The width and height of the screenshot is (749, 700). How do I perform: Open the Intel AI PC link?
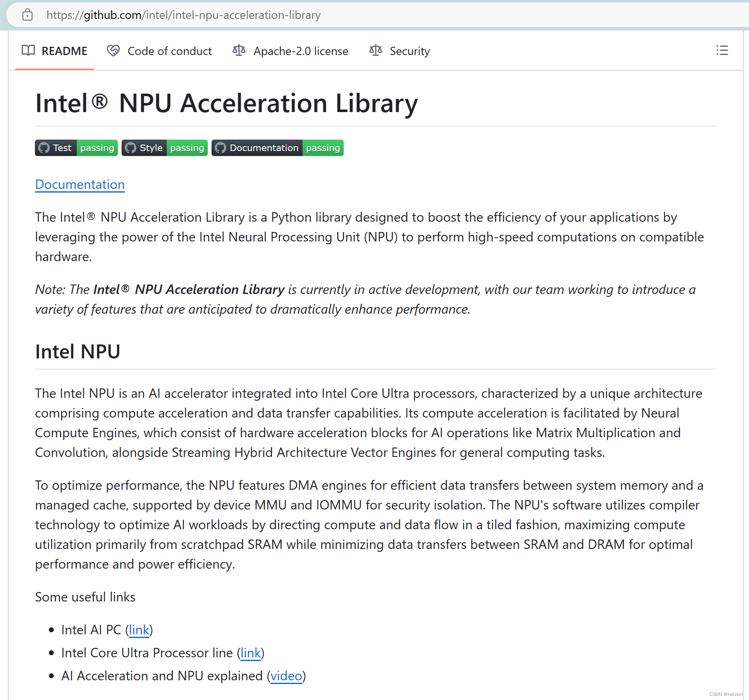[139, 630]
